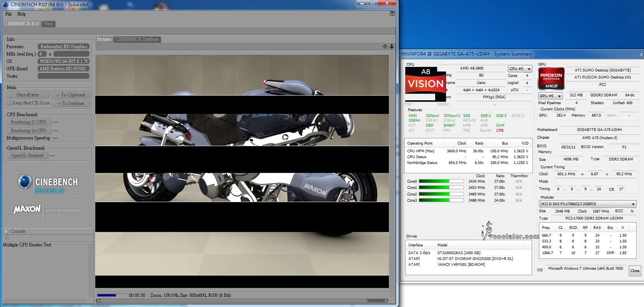Click the restore-panel icon right of menu bar
This screenshot has height=307, width=644.
392,14
